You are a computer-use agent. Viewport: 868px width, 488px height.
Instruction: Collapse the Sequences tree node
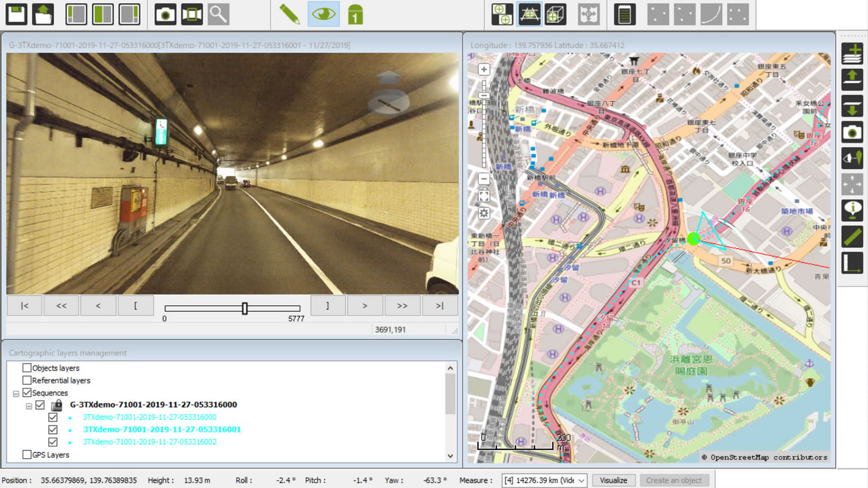(x=16, y=394)
